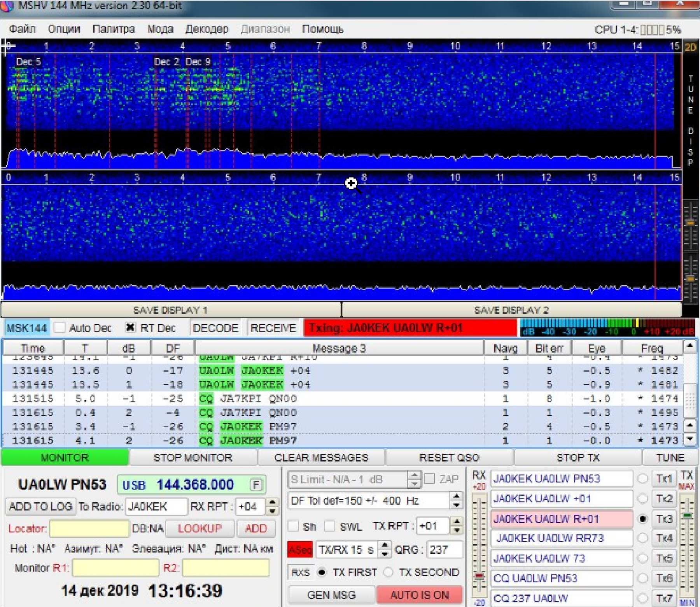The image size is (700, 607).
Task: Click the F button beside the frequency
Action: (256, 485)
